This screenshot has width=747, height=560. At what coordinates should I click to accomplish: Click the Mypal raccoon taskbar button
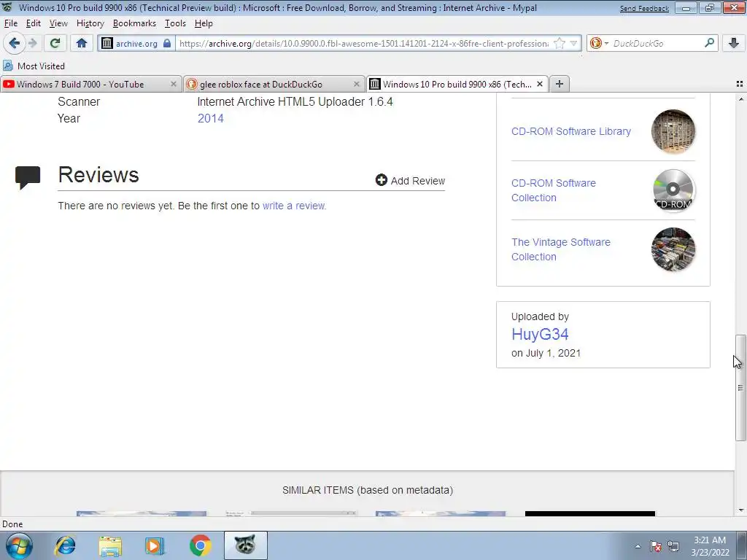click(x=245, y=545)
